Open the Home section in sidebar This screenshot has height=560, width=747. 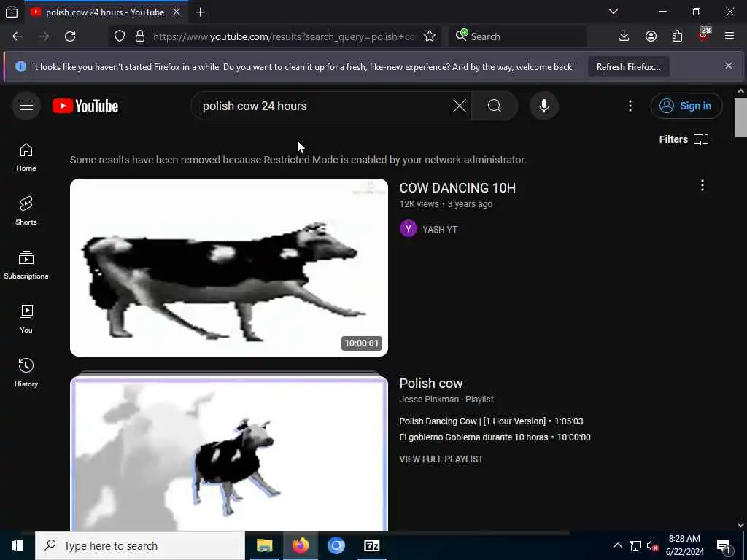[x=26, y=157]
